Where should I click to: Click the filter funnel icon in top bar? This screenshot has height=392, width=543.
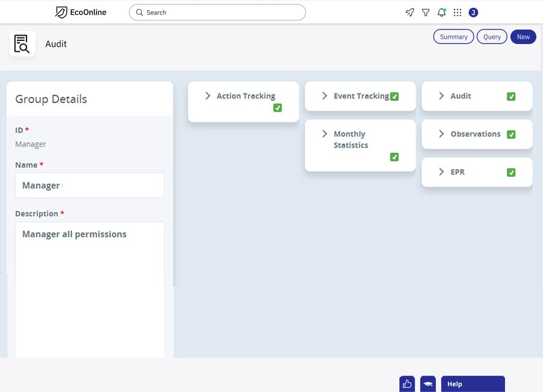pyautogui.click(x=426, y=12)
